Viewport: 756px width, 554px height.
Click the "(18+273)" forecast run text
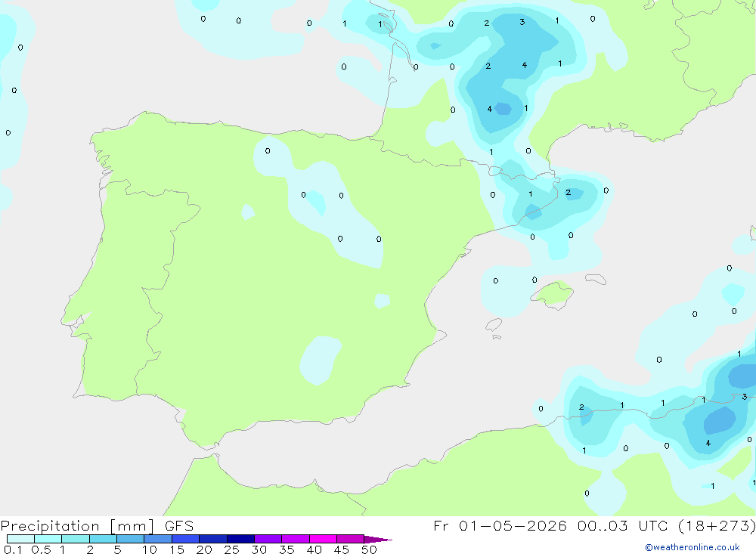[718, 525]
